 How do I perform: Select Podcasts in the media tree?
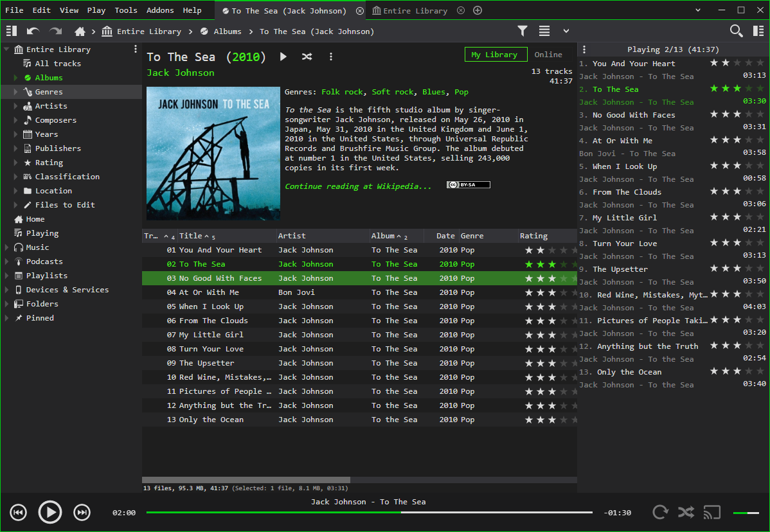(x=44, y=262)
